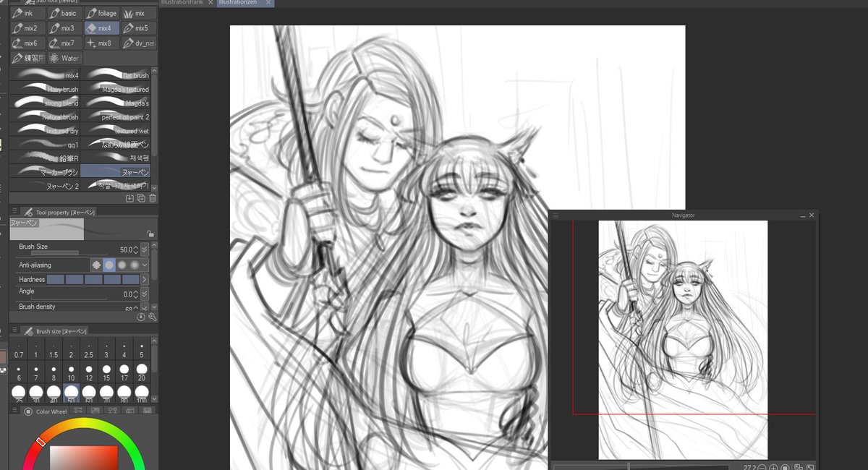Viewport: 868px width, 470px height.
Task: Select the strong anti-aliasing option
Action: 135,265
